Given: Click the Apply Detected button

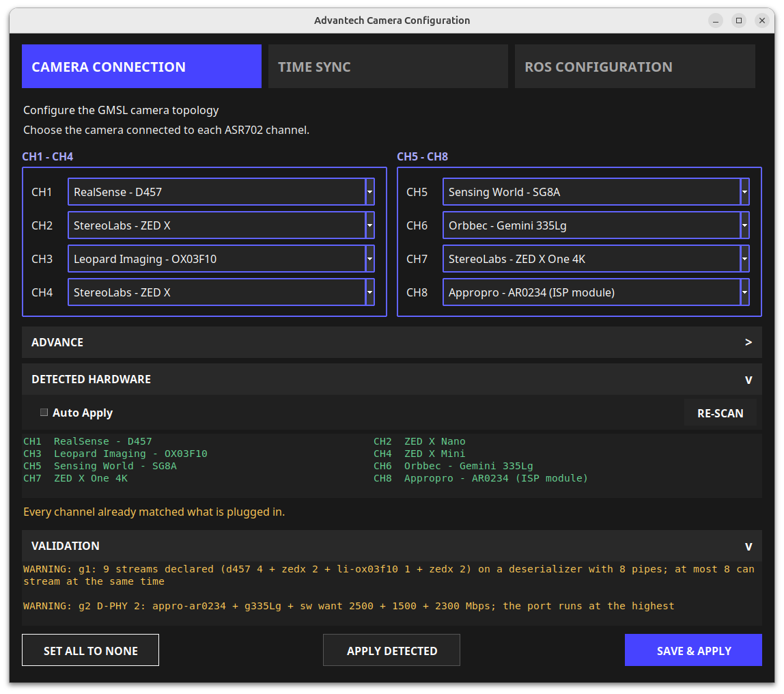Looking at the screenshot, I should coord(391,650).
